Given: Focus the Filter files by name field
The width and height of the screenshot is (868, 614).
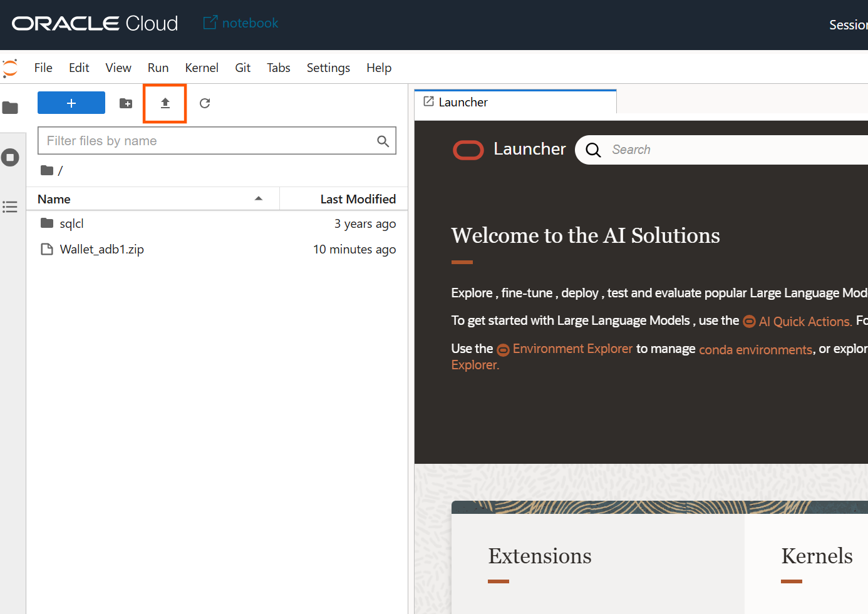Looking at the screenshot, I should point(217,141).
